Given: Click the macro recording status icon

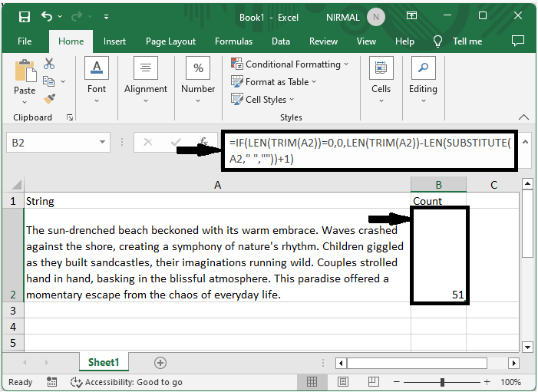Looking at the screenshot, I should click(52, 382).
